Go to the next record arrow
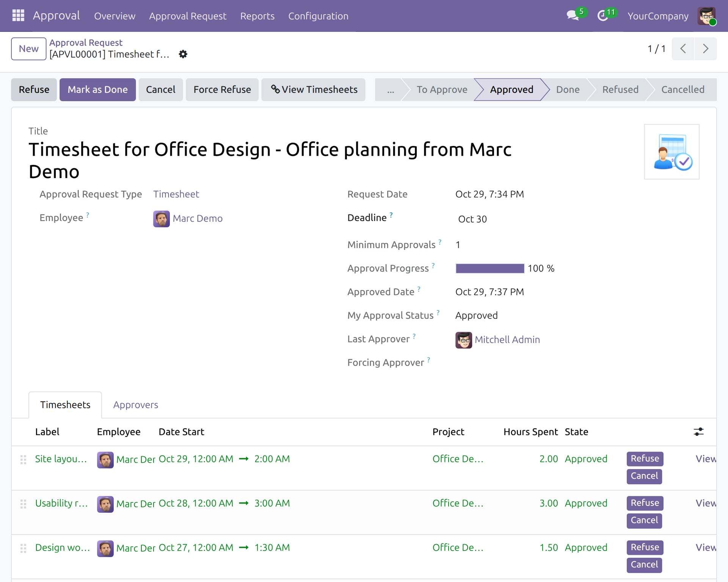The width and height of the screenshot is (728, 582). 706,48
